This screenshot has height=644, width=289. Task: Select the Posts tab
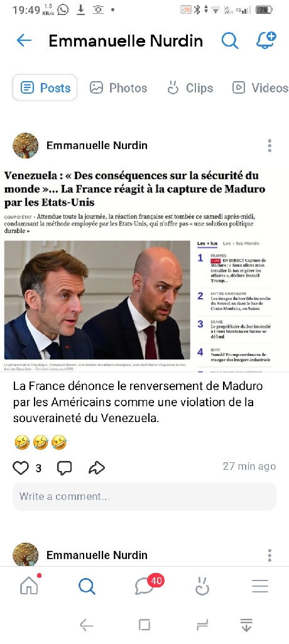[x=45, y=87]
